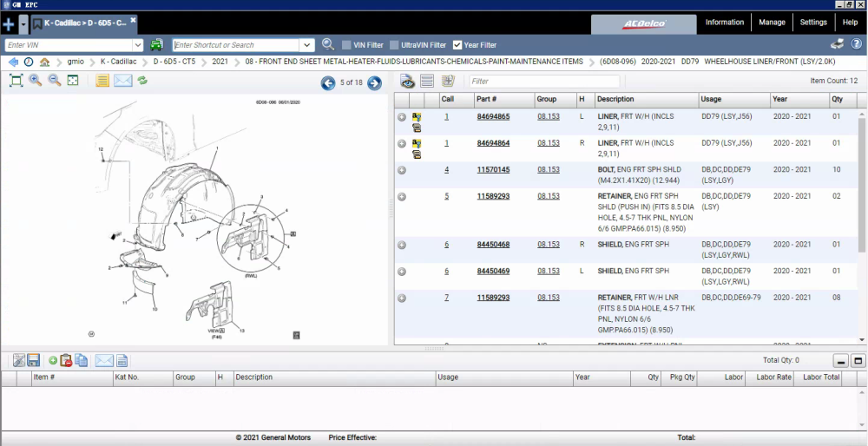The width and height of the screenshot is (868, 446).
Task: Open the Manage menu
Action: [x=772, y=23]
